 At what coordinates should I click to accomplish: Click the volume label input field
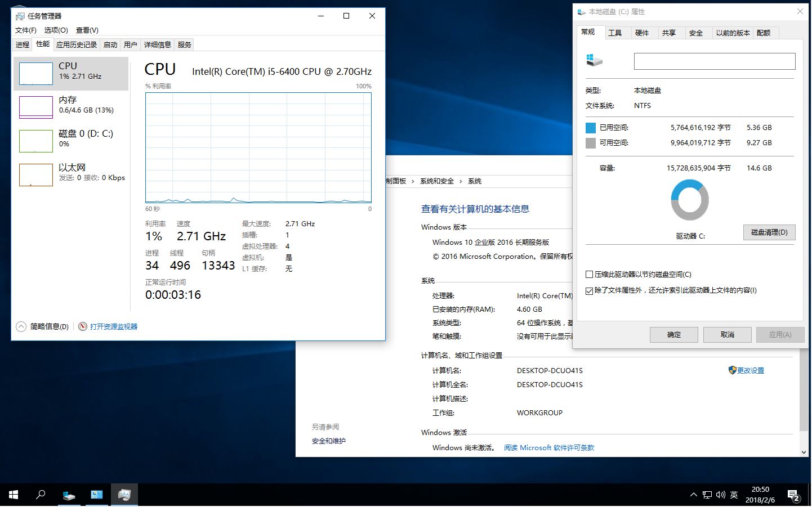[713, 61]
